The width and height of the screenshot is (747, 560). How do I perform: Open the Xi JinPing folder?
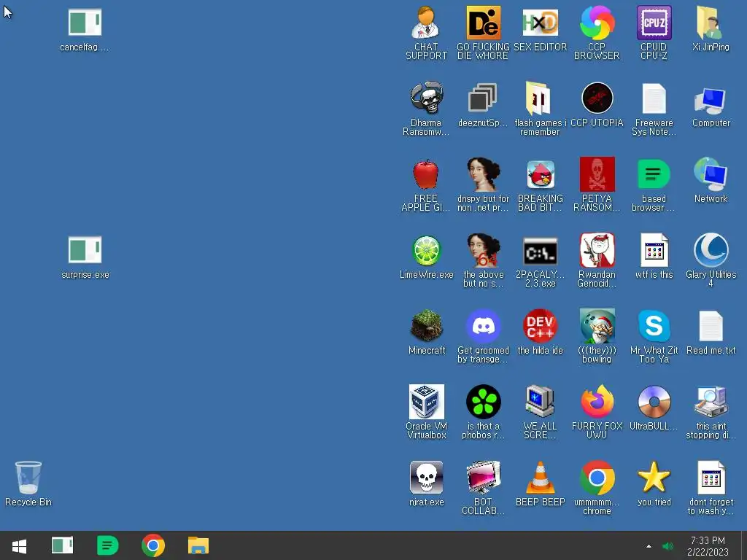click(x=711, y=23)
